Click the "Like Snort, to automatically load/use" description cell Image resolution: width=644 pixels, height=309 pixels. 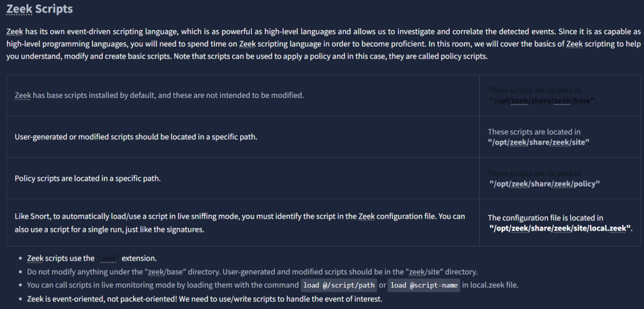[x=240, y=222]
